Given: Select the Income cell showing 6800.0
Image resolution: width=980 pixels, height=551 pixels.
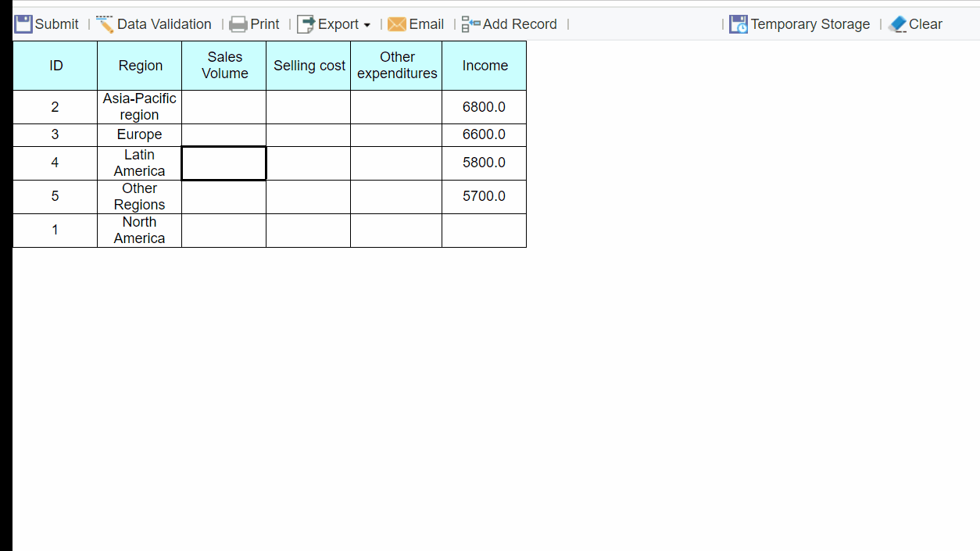Looking at the screenshot, I should point(484,107).
